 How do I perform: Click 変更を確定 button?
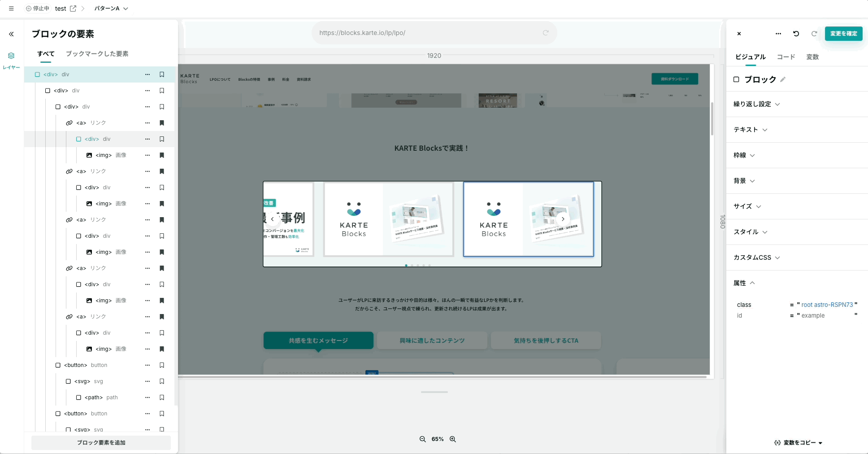pos(844,34)
